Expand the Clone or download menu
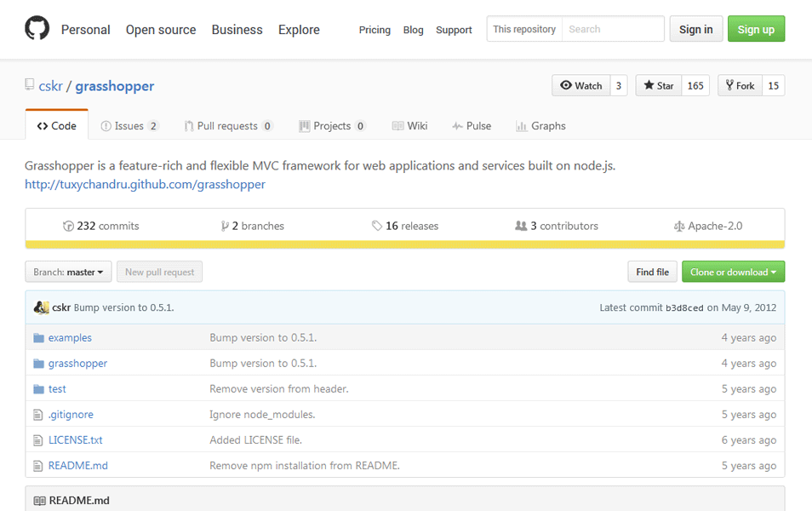The height and width of the screenshot is (511, 812). coord(734,272)
